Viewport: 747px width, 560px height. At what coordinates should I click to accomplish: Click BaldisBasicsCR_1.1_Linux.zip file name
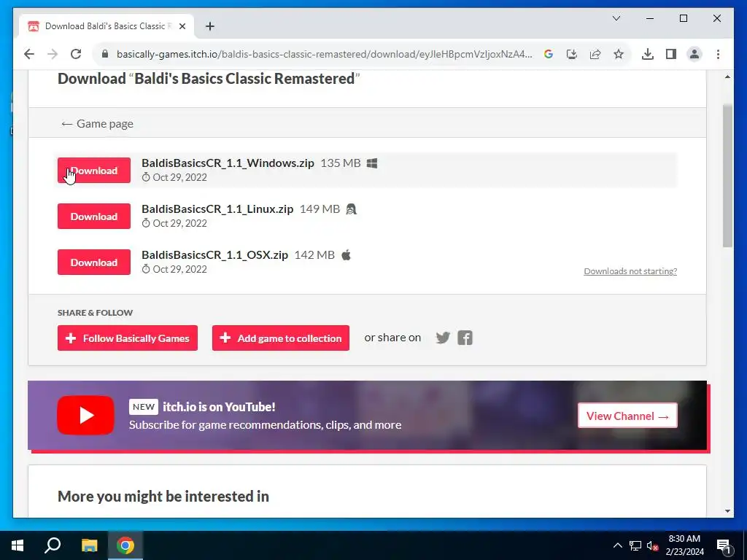click(217, 209)
